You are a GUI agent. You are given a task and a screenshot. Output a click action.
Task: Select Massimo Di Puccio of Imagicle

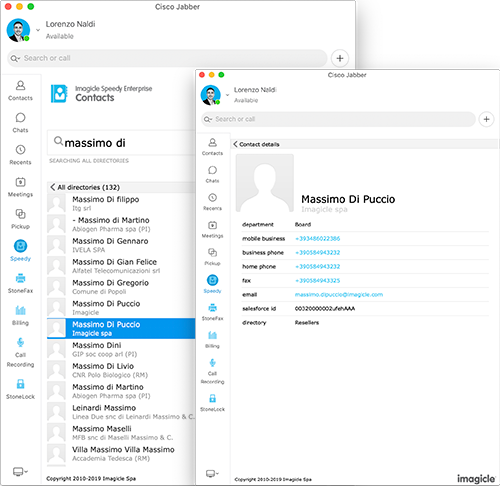121,308
